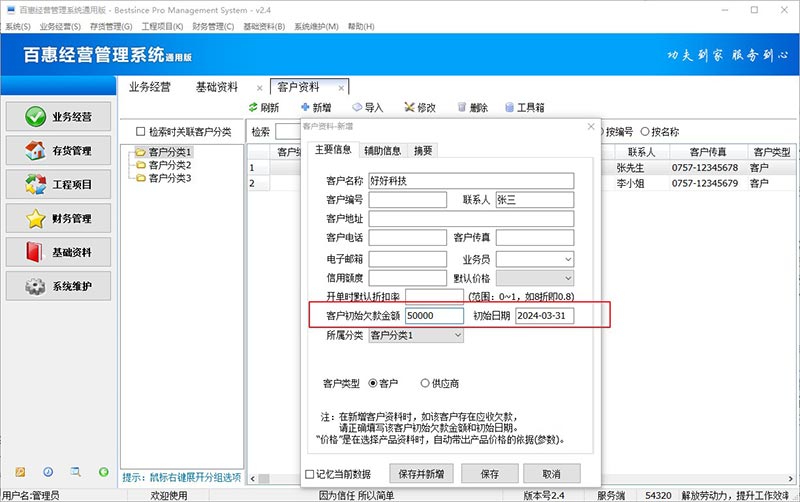
Task: Open the 所属分类 dropdown
Action: click(x=458, y=335)
